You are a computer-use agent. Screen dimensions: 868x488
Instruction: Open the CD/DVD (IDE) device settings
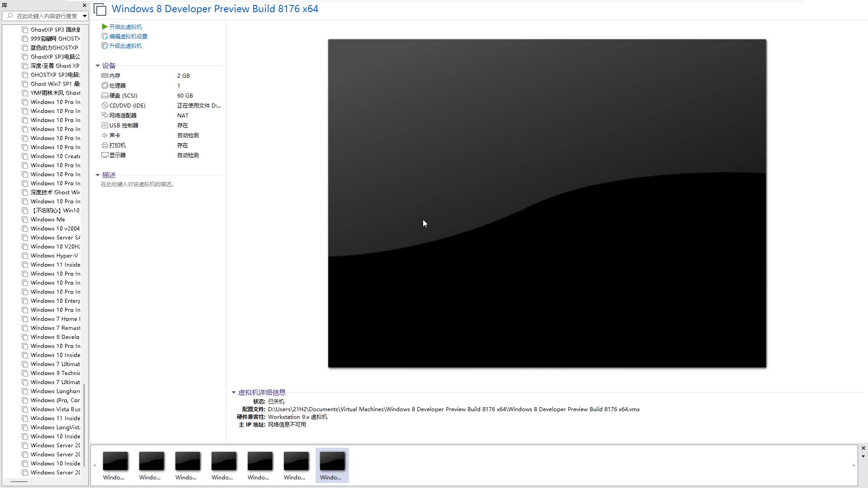coord(128,105)
